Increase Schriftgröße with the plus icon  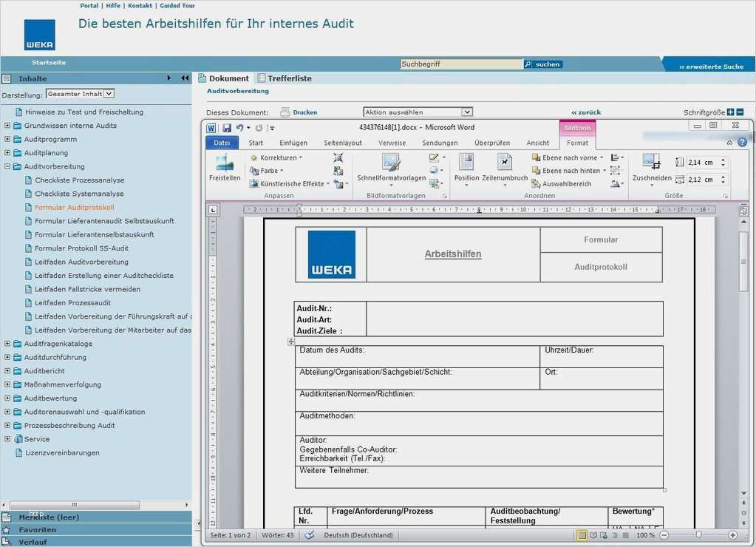(x=730, y=112)
